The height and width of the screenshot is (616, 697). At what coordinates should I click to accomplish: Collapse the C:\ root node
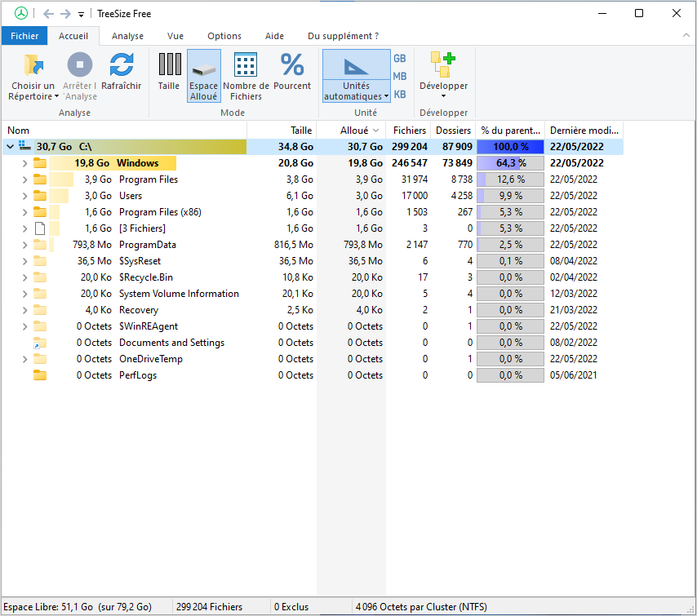(x=11, y=146)
